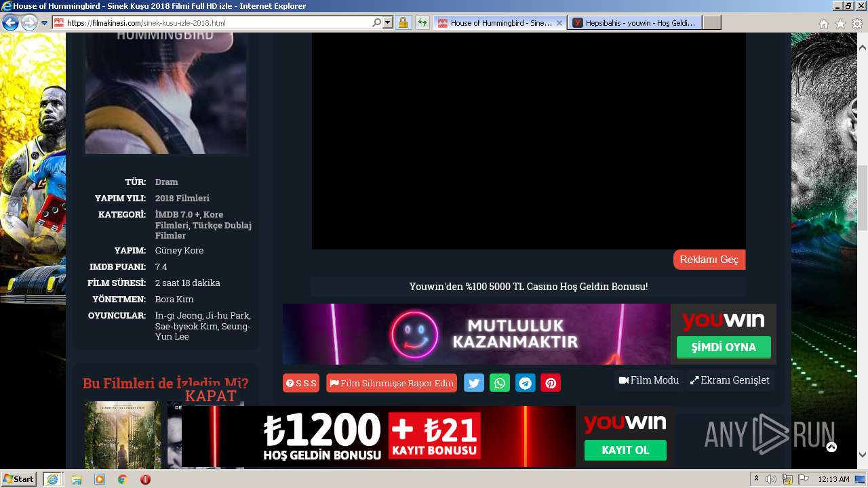Open the security lock report icon

point(403,22)
